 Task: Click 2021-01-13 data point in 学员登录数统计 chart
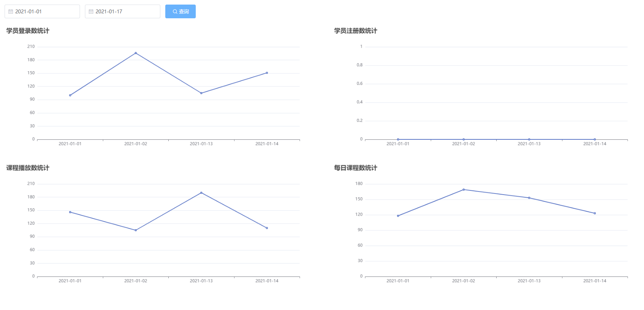point(201,93)
